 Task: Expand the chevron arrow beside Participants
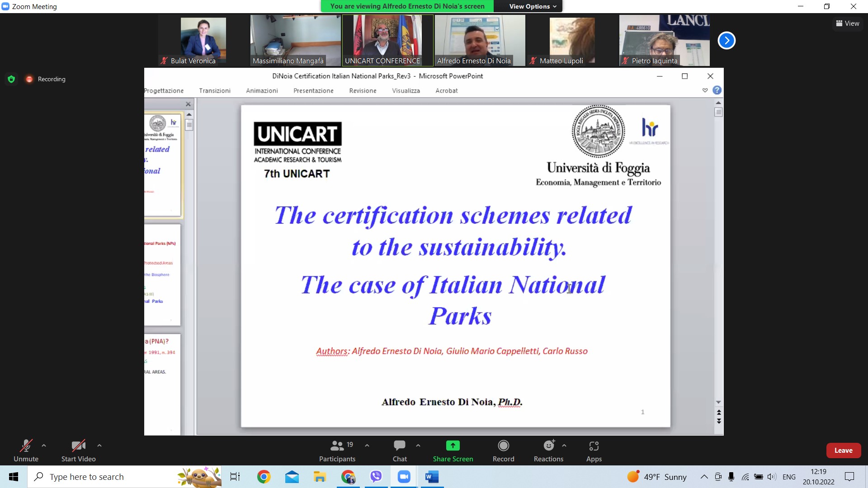click(367, 446)
